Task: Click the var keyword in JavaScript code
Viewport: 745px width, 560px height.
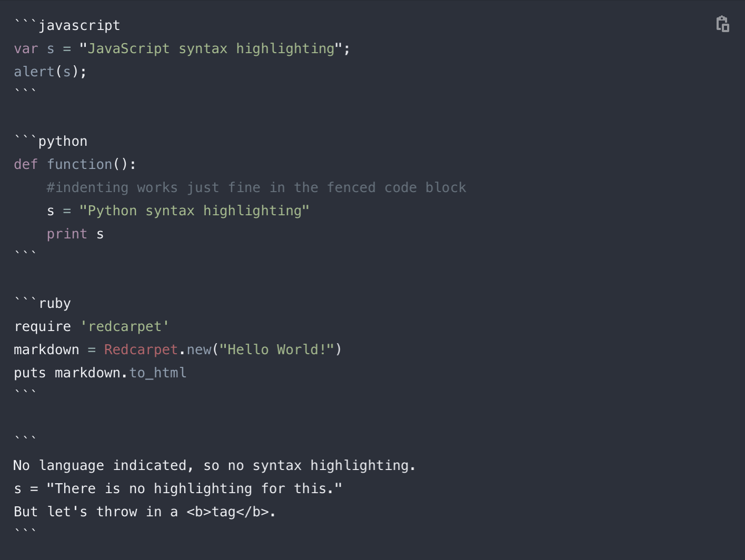Action: 25,48
